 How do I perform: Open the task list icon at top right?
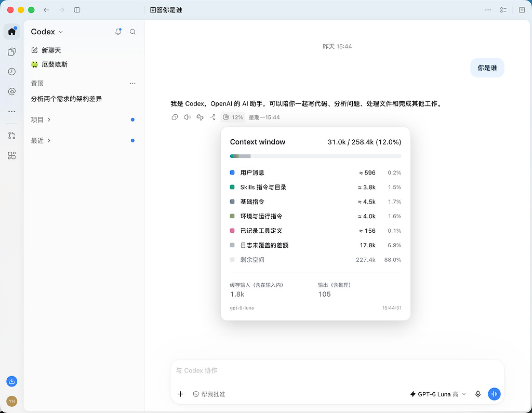[503, 10]
